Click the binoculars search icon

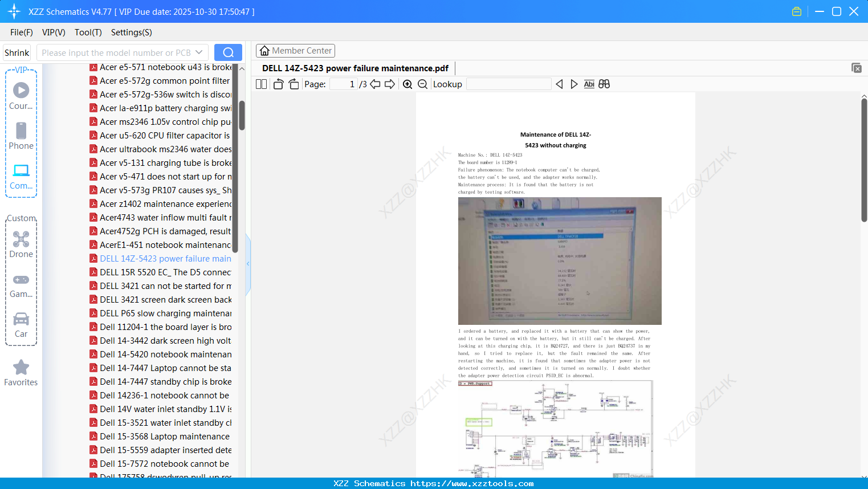(x=604, y=84)
